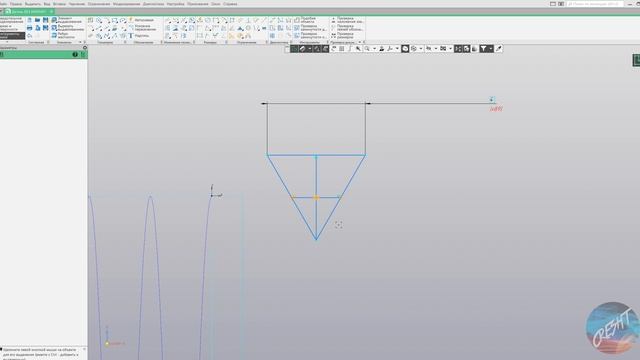Click the red dimension value (d8)
Image resolution: width=640 pixels, height=360 pixels.
(x=496, y=109)
